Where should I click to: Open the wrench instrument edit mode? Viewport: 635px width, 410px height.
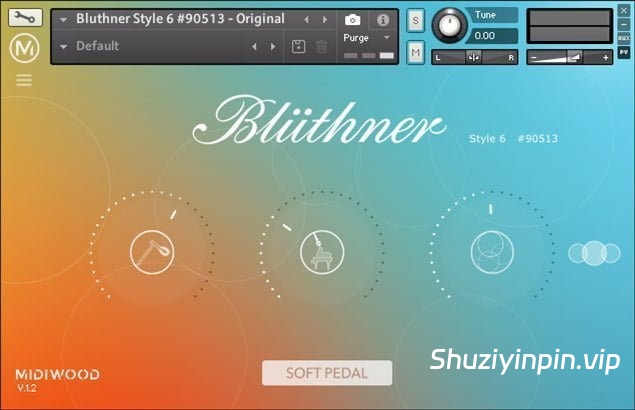coord(25,17)
